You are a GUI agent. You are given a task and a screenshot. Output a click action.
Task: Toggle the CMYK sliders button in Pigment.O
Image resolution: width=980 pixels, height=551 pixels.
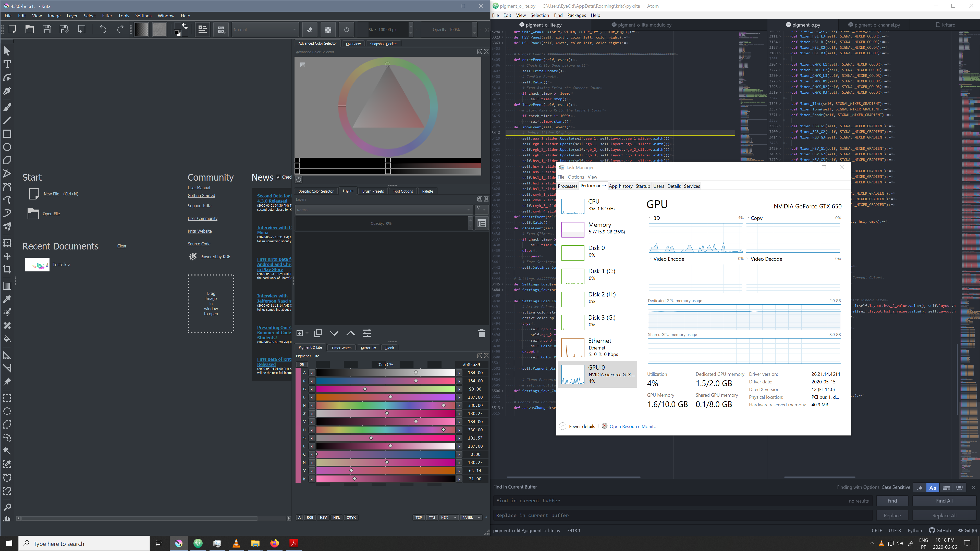click(x=351, y=518)
